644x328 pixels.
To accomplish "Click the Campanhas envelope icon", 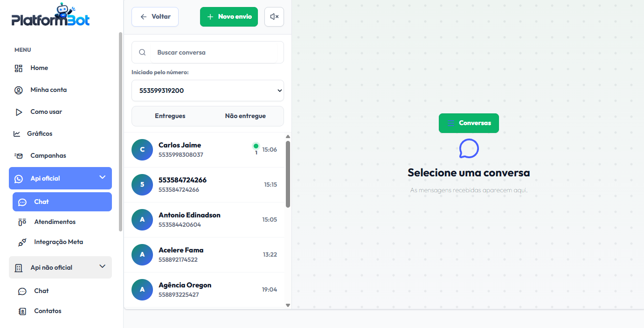I will (x=19, y=156).
